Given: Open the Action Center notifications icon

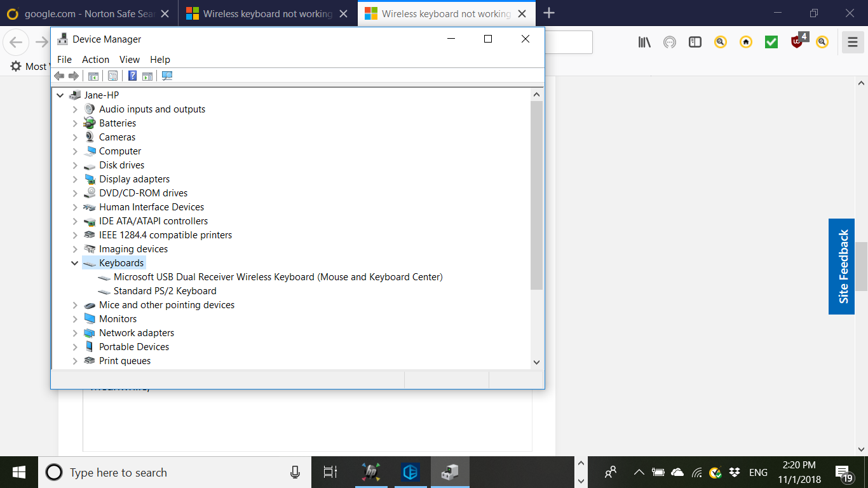Looking at the screenshot, I should tap(843, 473).
